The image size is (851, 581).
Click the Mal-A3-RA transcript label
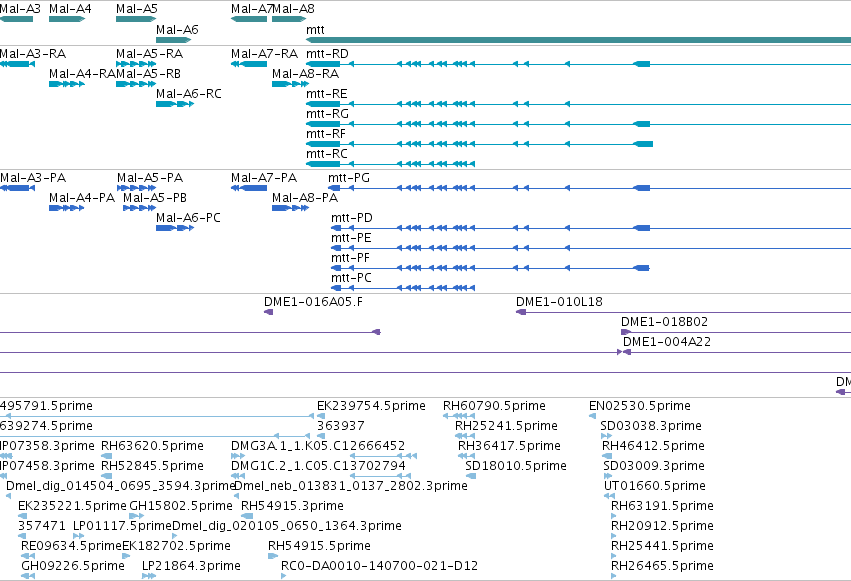[33, 54]
